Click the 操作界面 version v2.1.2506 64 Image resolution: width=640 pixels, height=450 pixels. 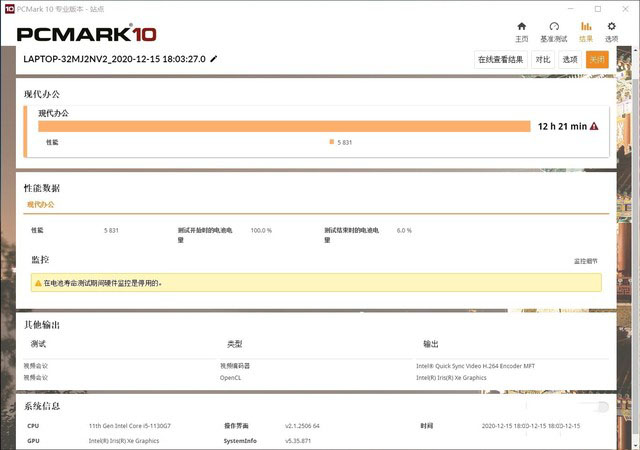coord(302,426)
